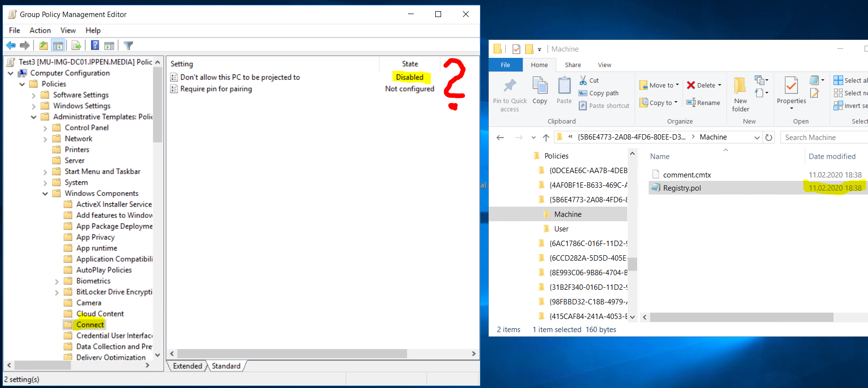Image resolution: width=868 pixels, height=388 pixels.
Task: Switch to the Extended tab
Action: click(187, 366)
